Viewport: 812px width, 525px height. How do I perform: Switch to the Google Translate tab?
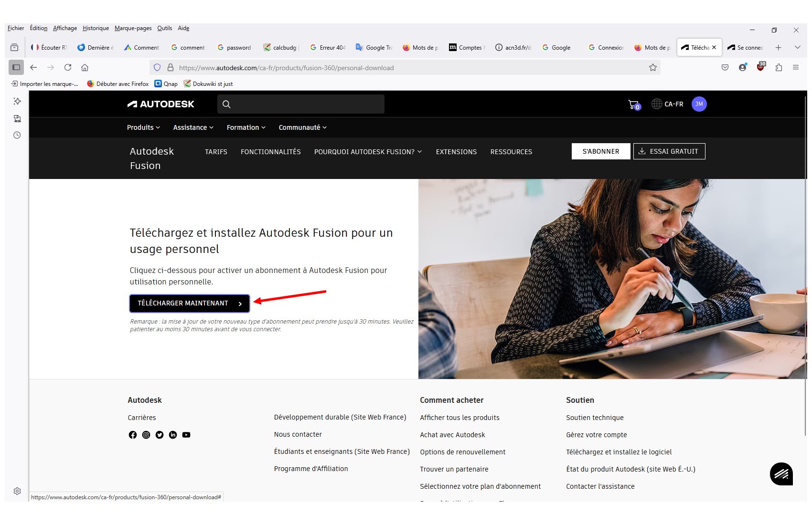pyautogui.click(x=374, y=48)
